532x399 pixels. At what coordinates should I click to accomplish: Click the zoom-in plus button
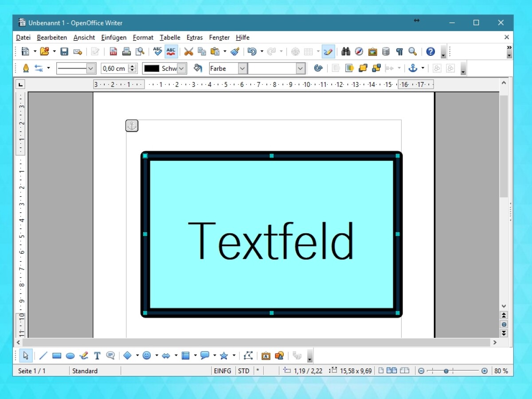click(485, 371)
